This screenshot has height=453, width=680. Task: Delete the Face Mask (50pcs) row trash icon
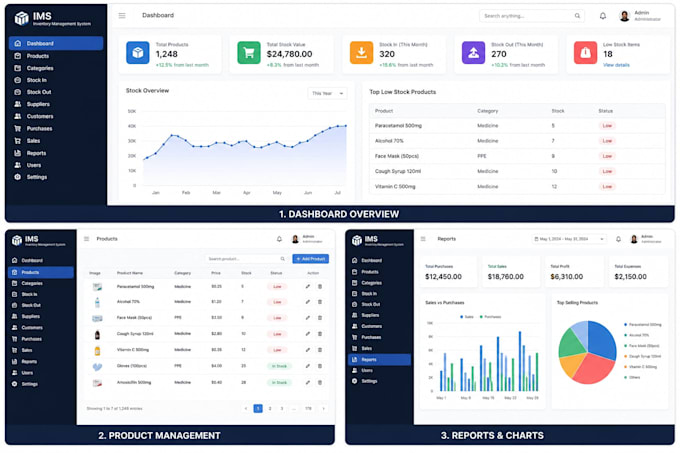pyautogui.click(x=320, y=318)
